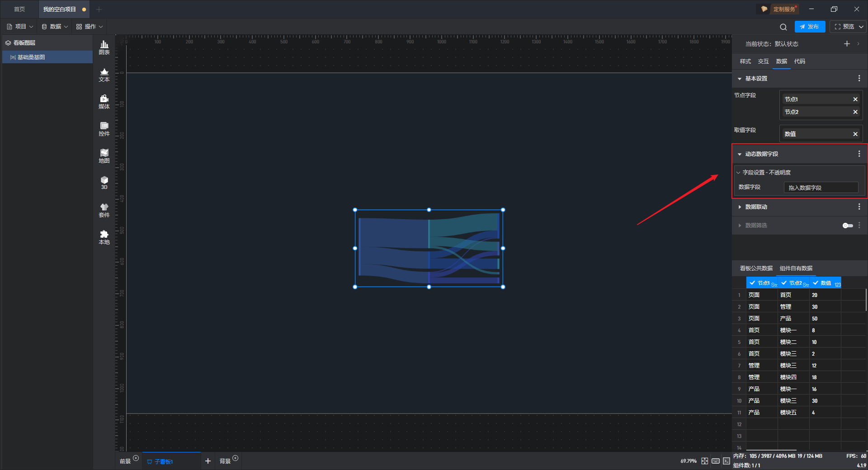The image size is (868, 470).
Task: Add a new sub-board with the plus button
Action: point(208,461)
